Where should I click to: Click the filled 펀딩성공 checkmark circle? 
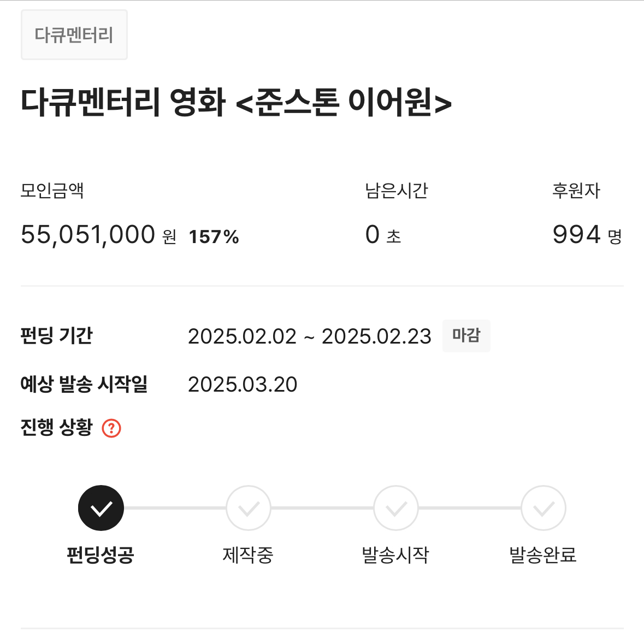pyautogui.click(x=101, y=508)
